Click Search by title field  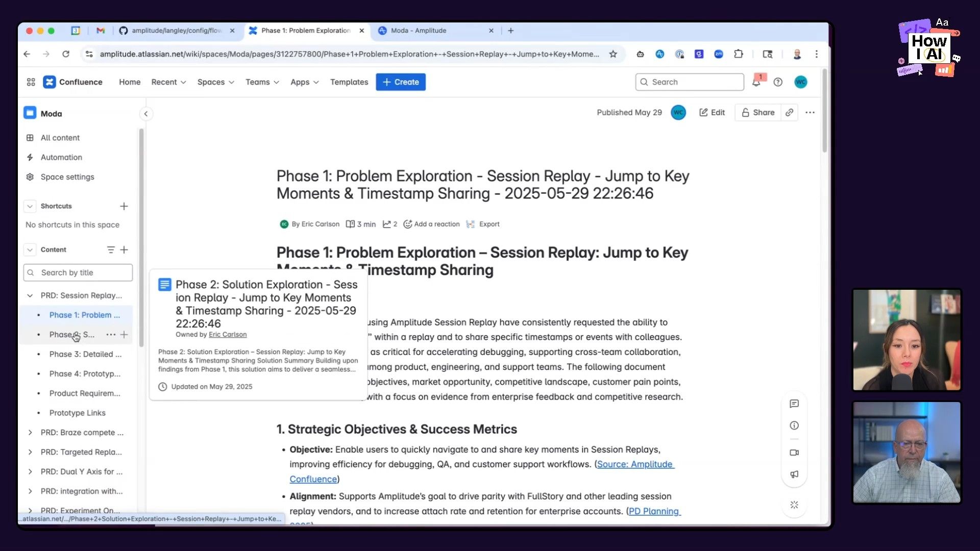coord(78,272)
